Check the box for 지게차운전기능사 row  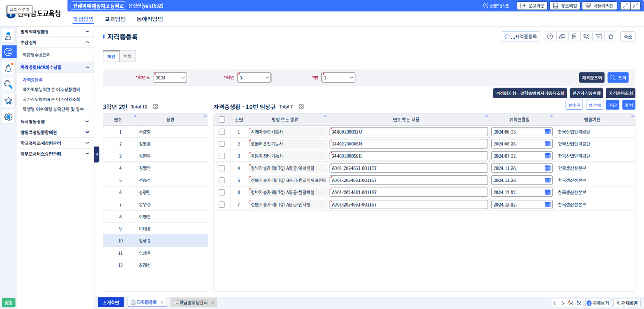coord(222,131)
